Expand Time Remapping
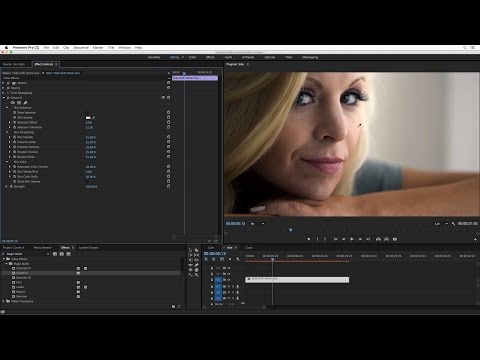Screen dimensions: 480x360 tap(4, 93)
